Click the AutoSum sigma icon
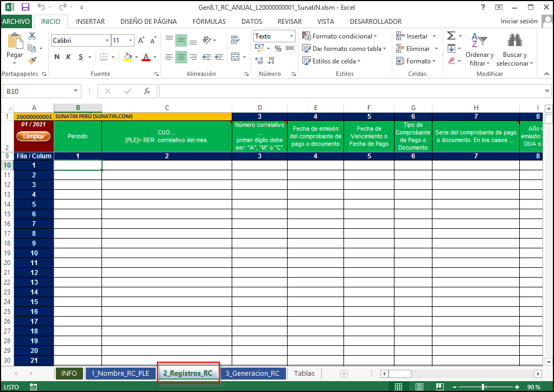 451,36
